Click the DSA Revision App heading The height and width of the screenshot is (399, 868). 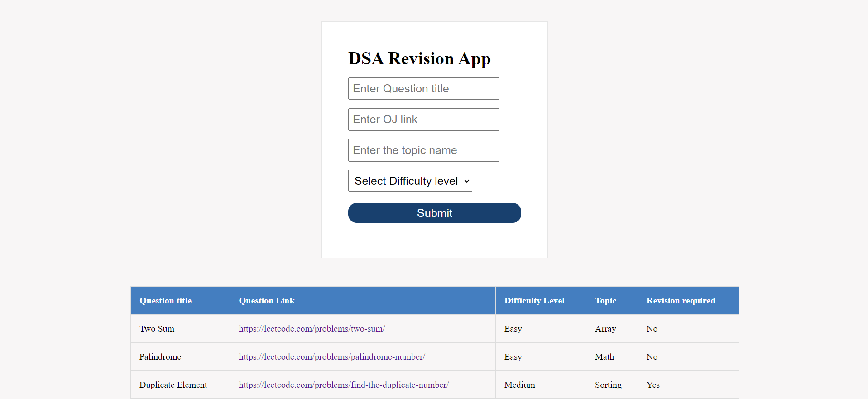419,59
